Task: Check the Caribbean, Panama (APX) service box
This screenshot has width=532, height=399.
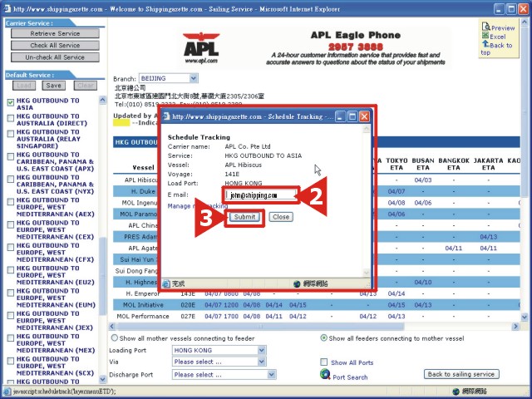Action: [11, 156]
